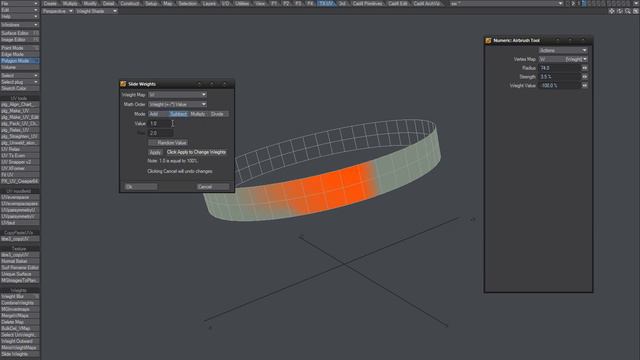Viewport: 640px width, 360px height.
Task: Click the Normal Baker button
Action: click(x=20, y=261)
